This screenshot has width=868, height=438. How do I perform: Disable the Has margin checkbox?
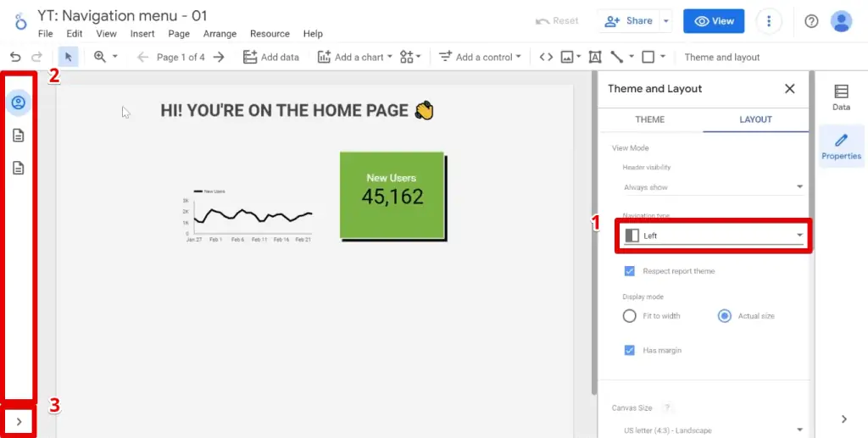[629, 350]
